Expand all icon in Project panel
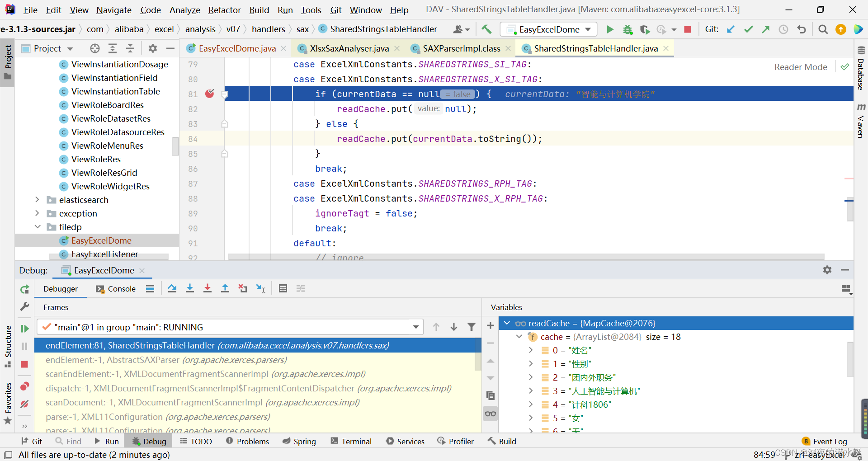The height and width of the screenshot is (461, 868). [113, 48]
